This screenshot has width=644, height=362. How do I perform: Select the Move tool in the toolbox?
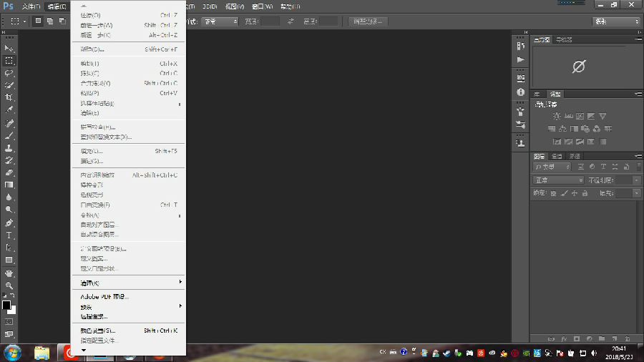[9, 48]
